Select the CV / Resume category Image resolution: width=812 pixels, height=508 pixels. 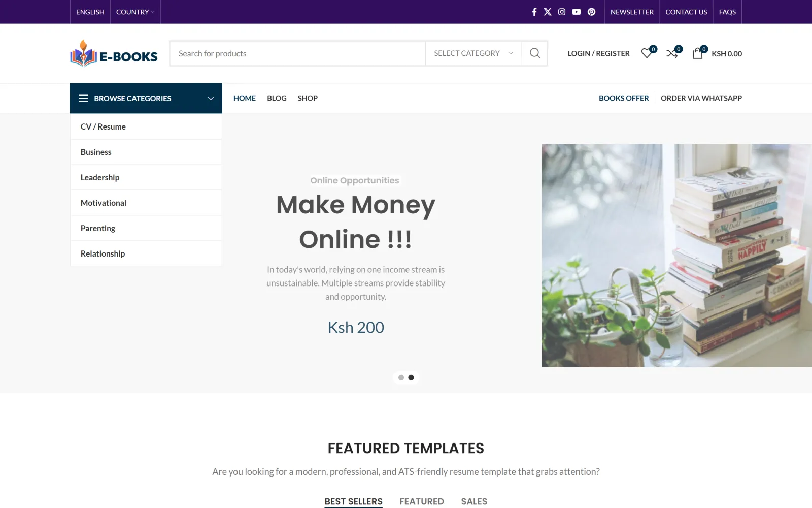click(x=146, y=126)
